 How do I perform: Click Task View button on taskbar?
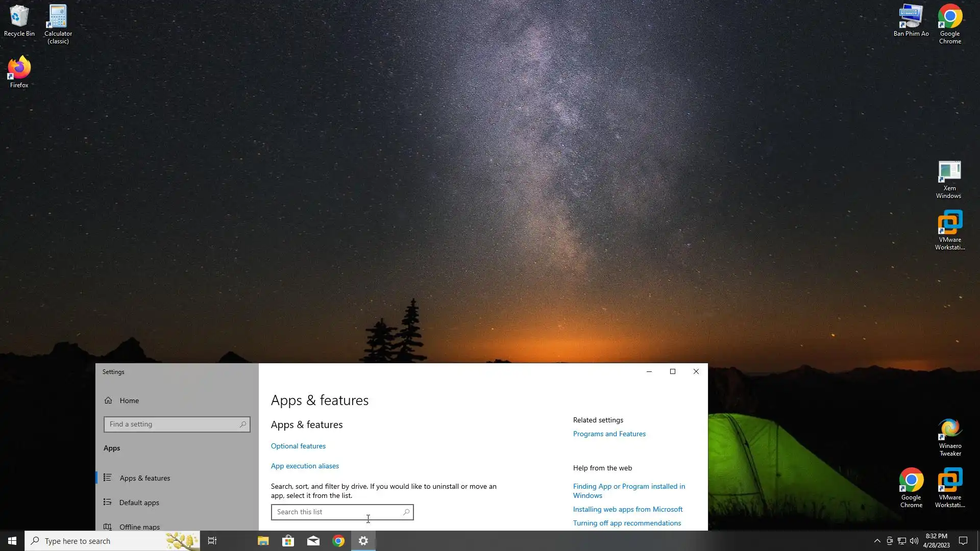212,541
